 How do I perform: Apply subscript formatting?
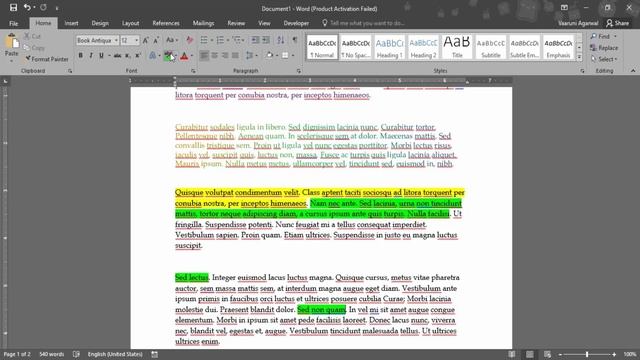point(128,56)
